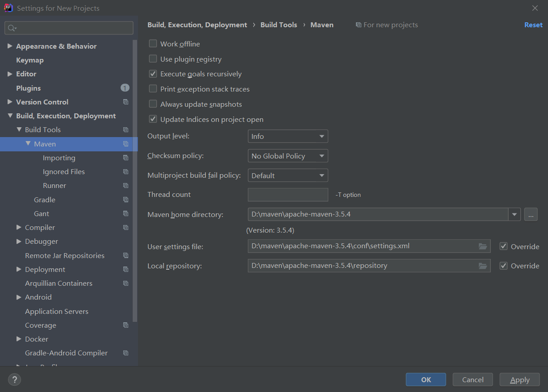Click folder icon in Local repository field
Image resolution: width=548 pixels, height=392 pixels.
pos(482,266)
